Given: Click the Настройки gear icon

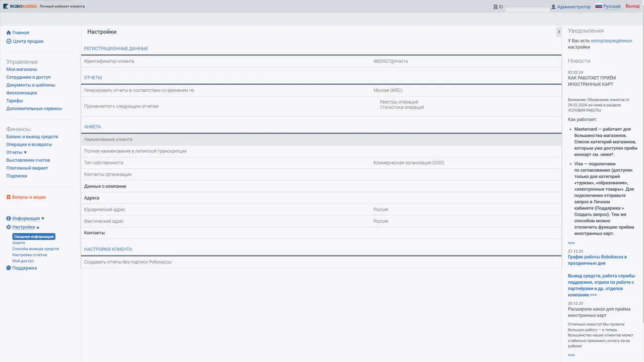Looking at the screenshot, I should [8, 227].
